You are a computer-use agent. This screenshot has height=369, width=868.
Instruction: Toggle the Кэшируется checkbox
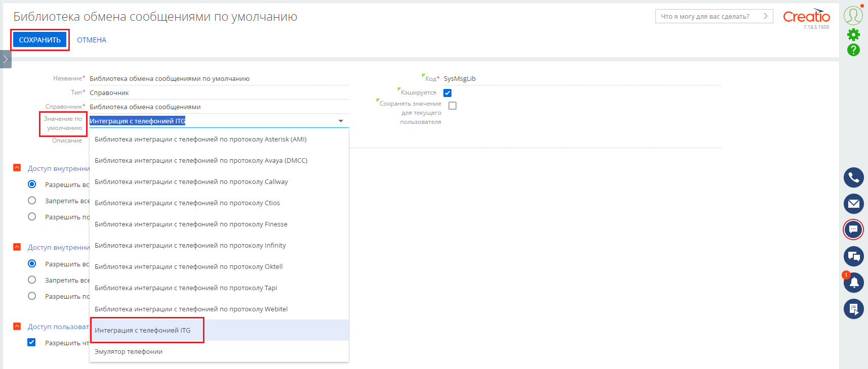pos(447,93)
